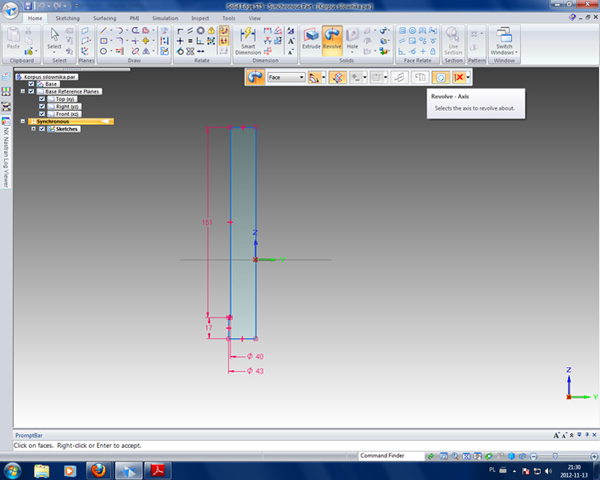Apply the Tangent relationship
600x480 pixels.
(180, 51)
